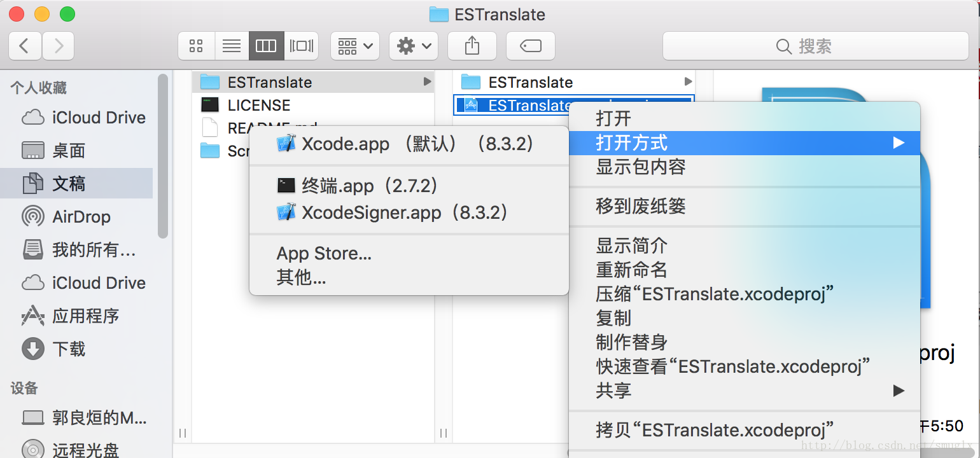This screenshot has width=980, height=458.
Task: Choose App Store… in submenu
Action: pos(409,253)
